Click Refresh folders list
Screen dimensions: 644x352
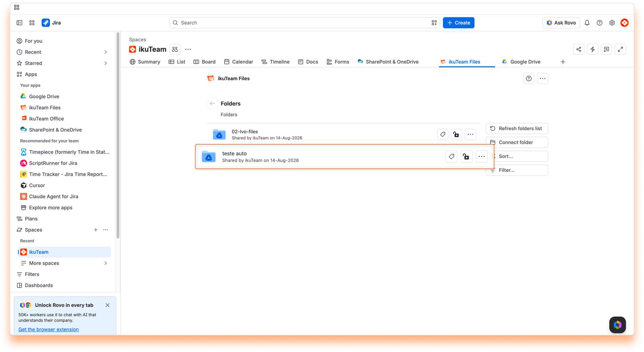click(517, 128)
